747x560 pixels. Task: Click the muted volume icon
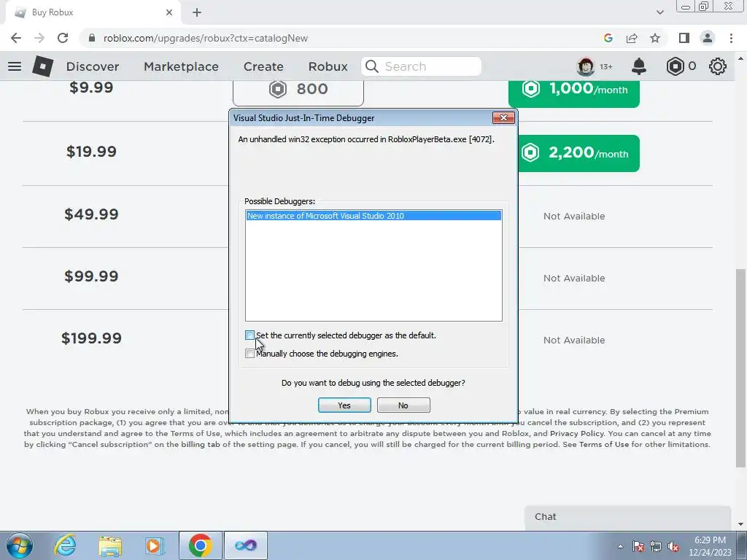click(673, 546)
